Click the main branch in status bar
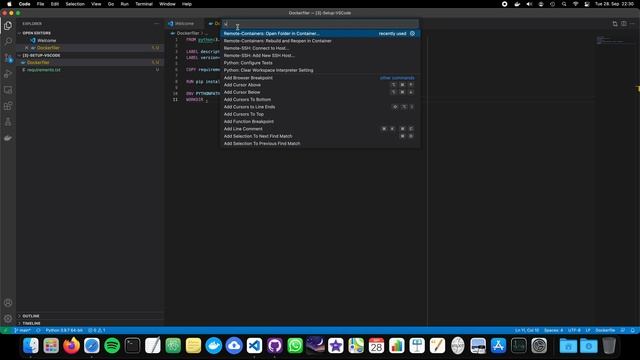The width and height of the screenshot is (640, 360). (x=22, y=330)
